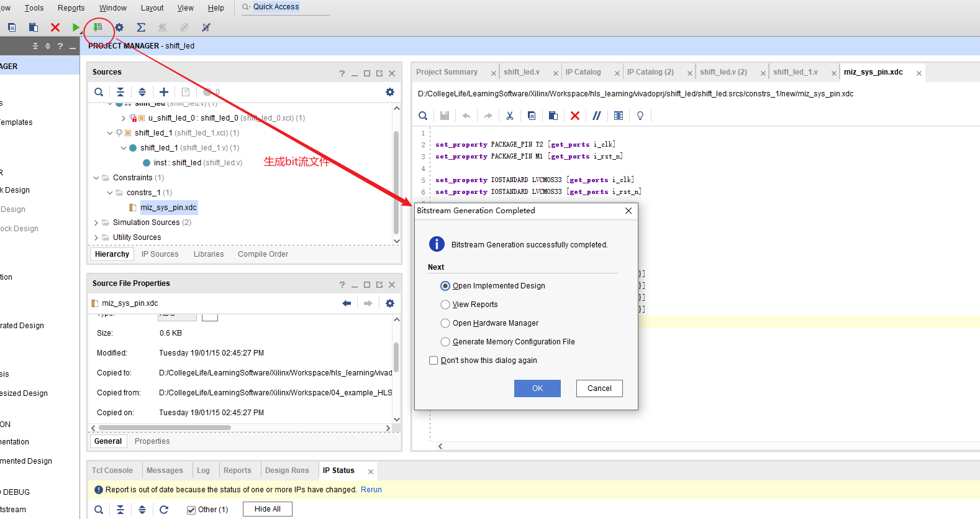Open the Design Runs tab
The image size is (980, 519).
[287, 471]
